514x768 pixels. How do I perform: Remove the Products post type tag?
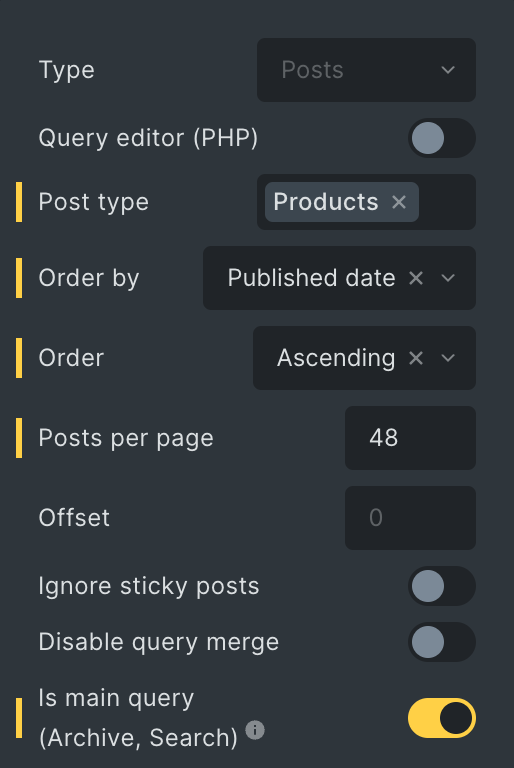point(399,202)
